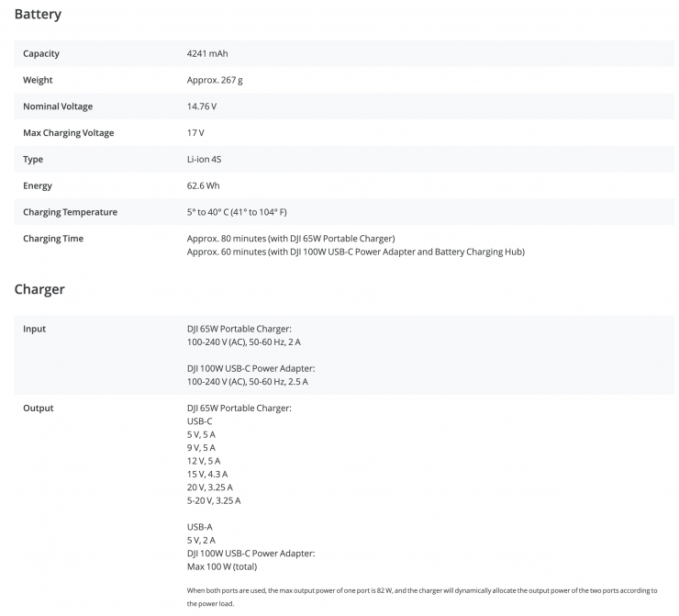Select the Charging Time label
Viewport: 679px width, 616px height.
click(x=53, y=239)
